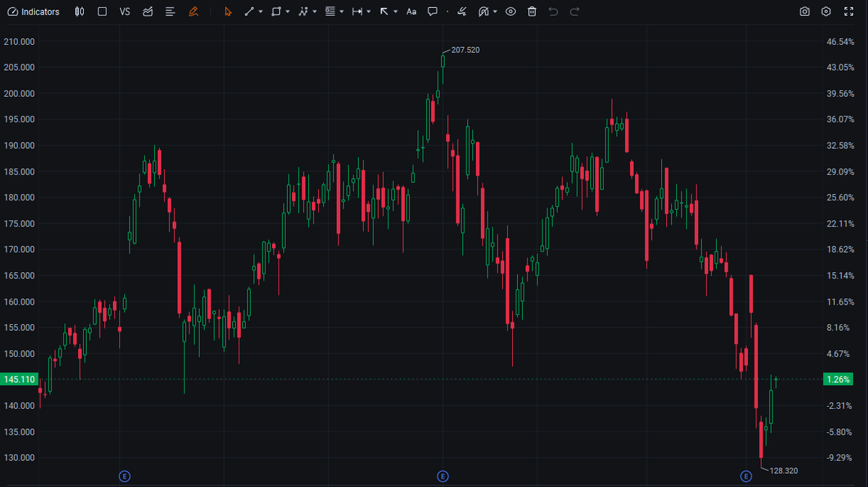Select the cursor pointer tool
868x487 pixels.
click(x=228, y=12)
